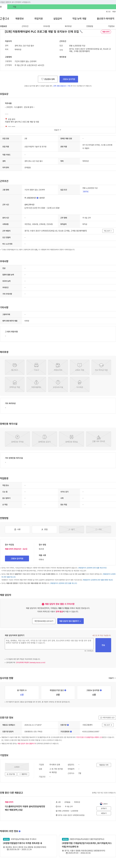Click the 직원대출제도 welfare icon

[36, 384]
